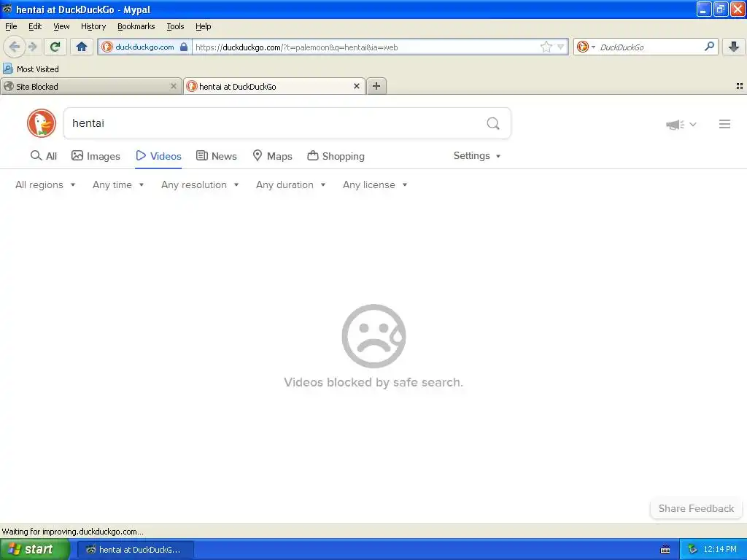Image resolution: width=747 pixels, height=560 pixels.
Task: Open the Downloads arrow button
Action: point(734,47)
